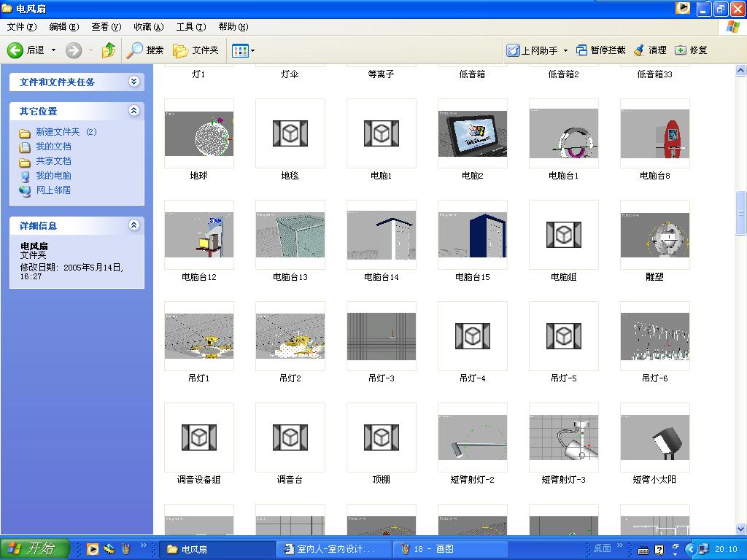
Task: Open the 帮助(H) menu
Action: coord(233,27)
